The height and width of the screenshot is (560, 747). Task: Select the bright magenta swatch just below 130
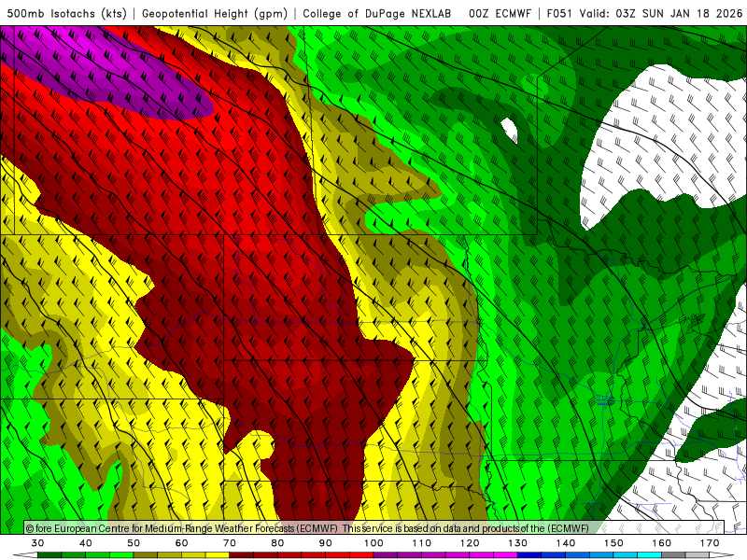tap(505, 555)
